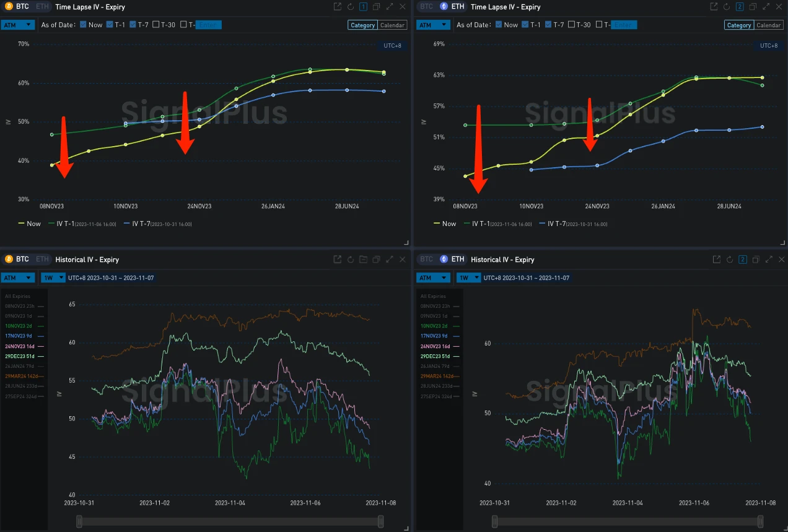Open the ATM dropdown in BTC Time Lapse
Screen dimensions: 788x532
tap(18, 25)
